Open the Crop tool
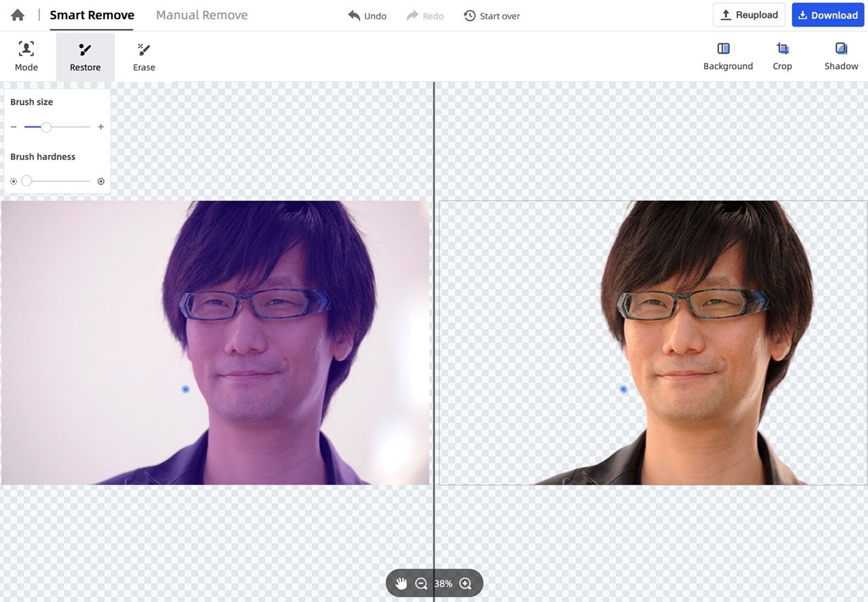 tap(783, 56)
